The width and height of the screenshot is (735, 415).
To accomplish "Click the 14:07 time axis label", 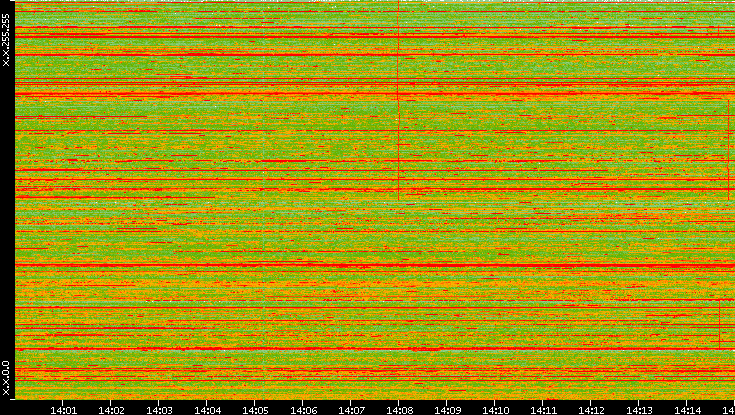I will (x=351, y=410).
